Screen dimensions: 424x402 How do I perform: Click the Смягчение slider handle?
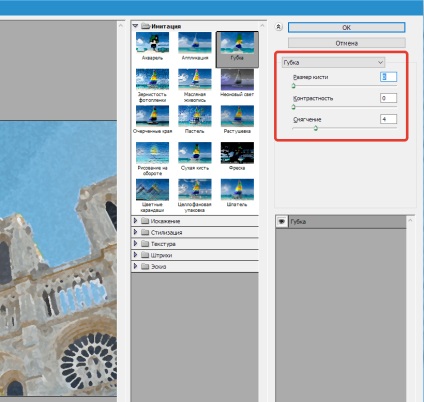pos(316,128)
